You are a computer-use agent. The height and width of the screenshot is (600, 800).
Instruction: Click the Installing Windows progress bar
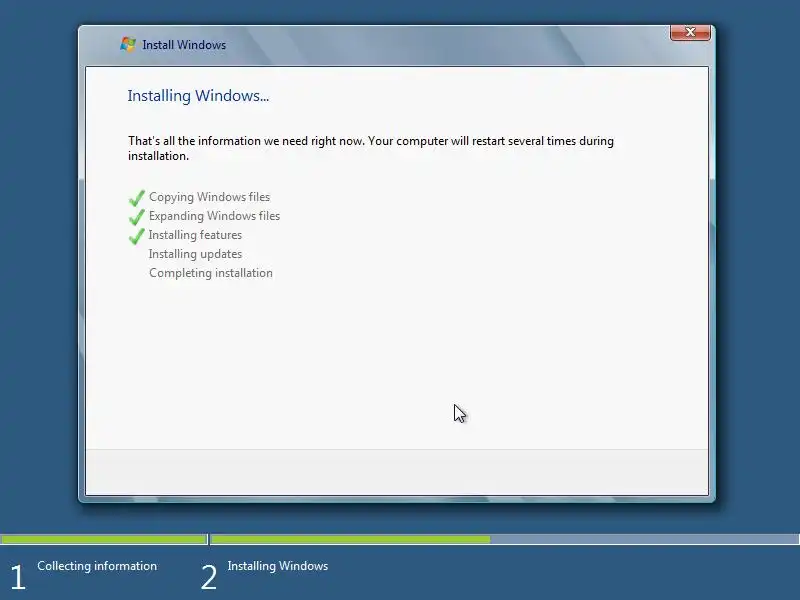505,539
